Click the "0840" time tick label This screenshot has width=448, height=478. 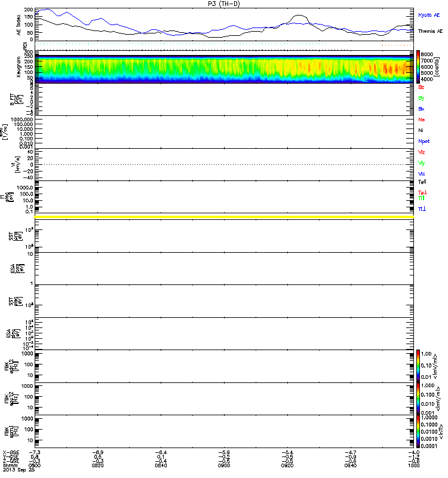161,465
